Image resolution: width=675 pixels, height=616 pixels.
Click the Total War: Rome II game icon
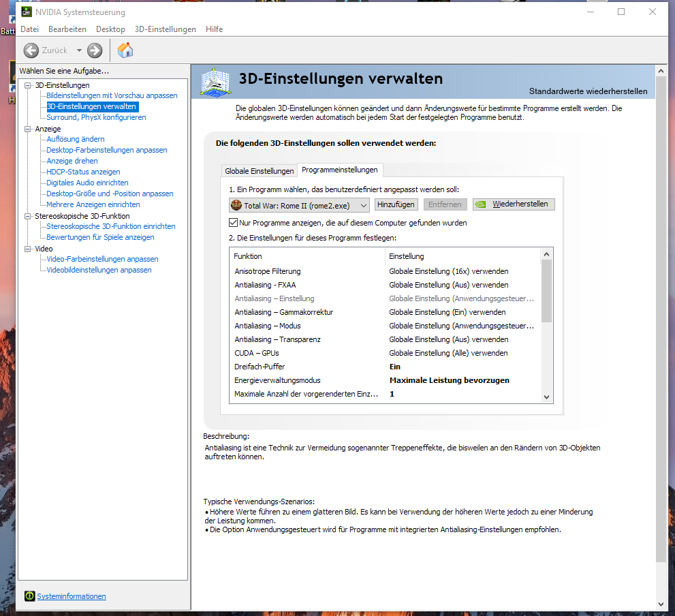(x=236, y=205)
